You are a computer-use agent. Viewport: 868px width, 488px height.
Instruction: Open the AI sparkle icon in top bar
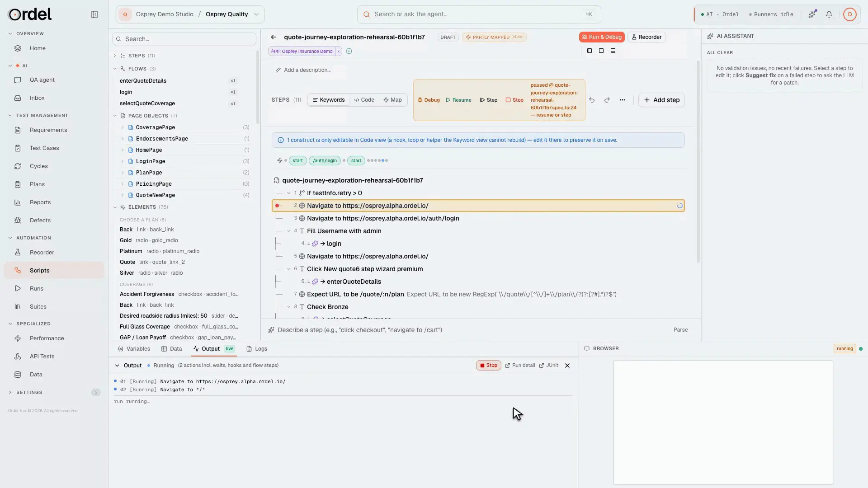tap(812, 14)
